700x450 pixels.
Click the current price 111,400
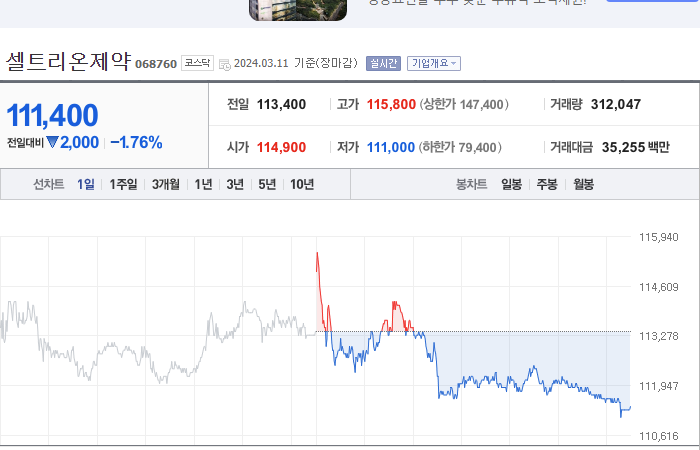coord(52,115)
